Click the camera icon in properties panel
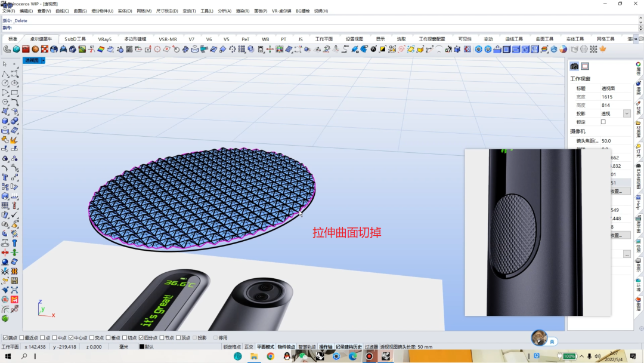Image resolution: width=644 pixels, height=363 pixels. point(574,66)
